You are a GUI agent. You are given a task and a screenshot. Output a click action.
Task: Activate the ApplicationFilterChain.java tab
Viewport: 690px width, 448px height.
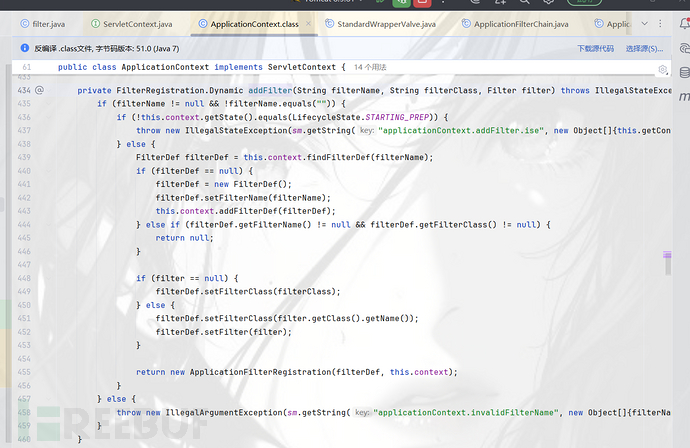521,23
